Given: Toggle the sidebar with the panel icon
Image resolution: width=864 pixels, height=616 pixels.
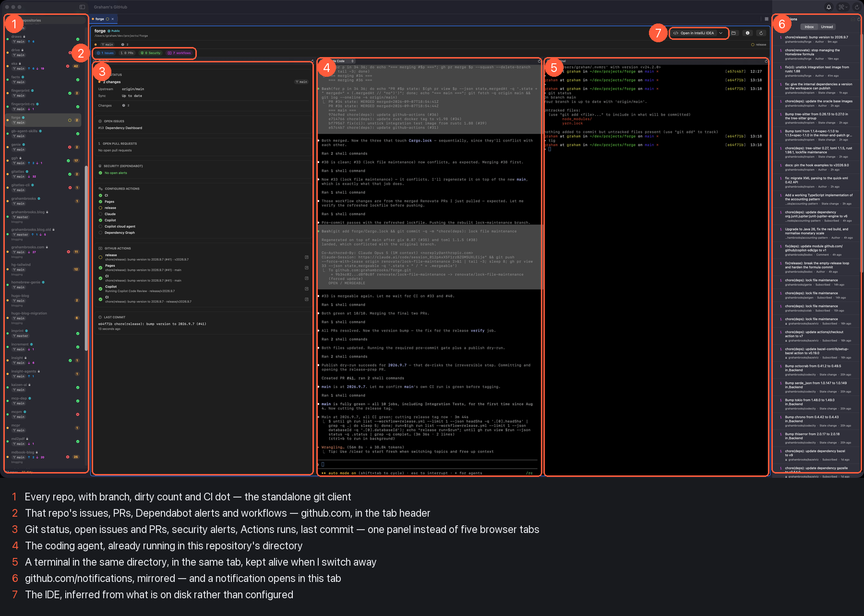Looking at the screenshot, I should click(x=82, y=7).
